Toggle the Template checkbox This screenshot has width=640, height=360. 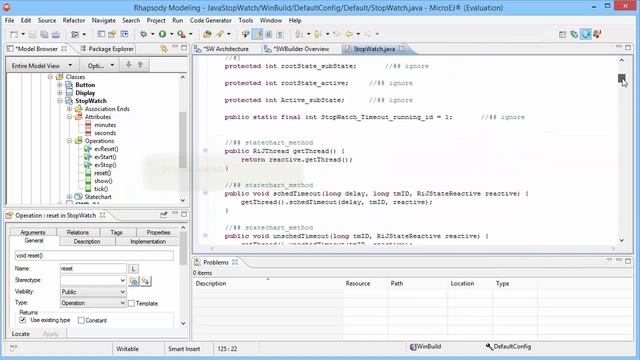(131, 303)
